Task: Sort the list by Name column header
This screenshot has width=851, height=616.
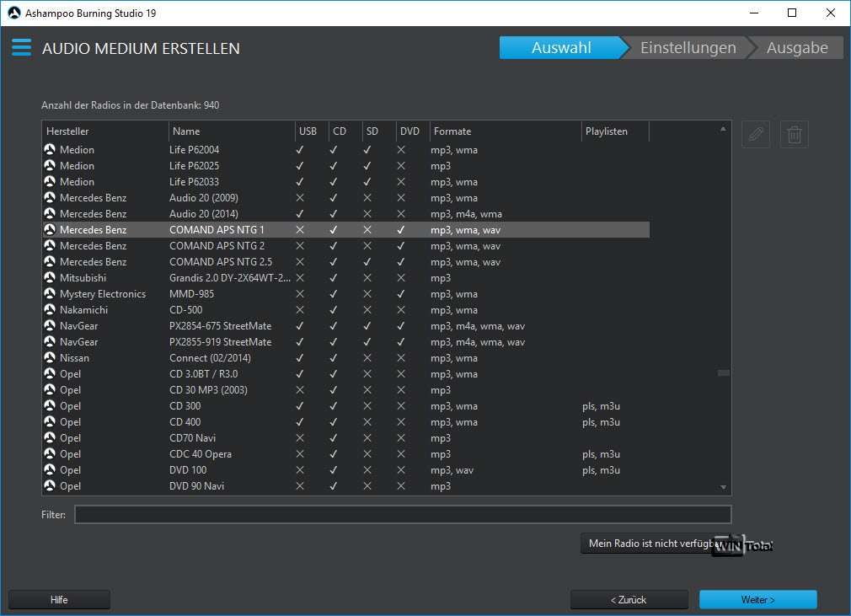Action: 231,131
